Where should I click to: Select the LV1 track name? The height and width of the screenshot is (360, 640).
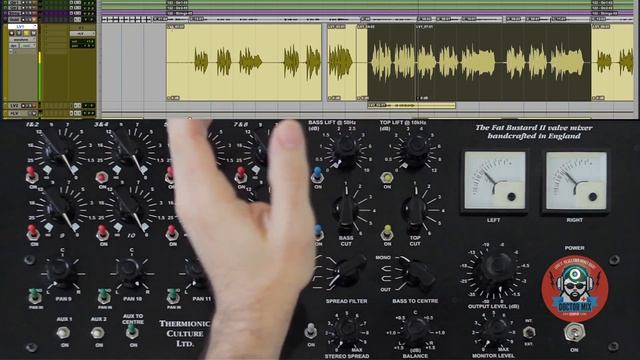[20, 27]
